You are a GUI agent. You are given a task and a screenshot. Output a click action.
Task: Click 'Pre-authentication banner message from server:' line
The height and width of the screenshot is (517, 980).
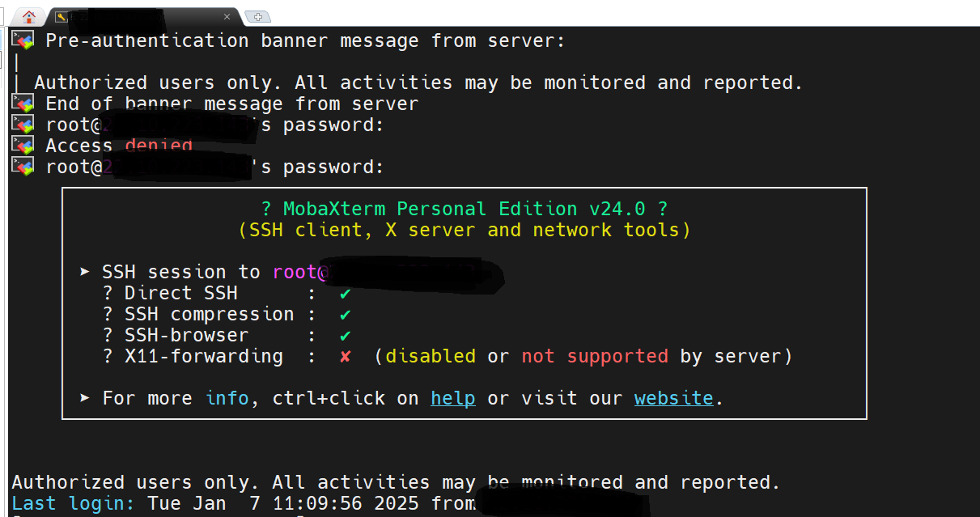pyautogui.click(x=305, y=40)
